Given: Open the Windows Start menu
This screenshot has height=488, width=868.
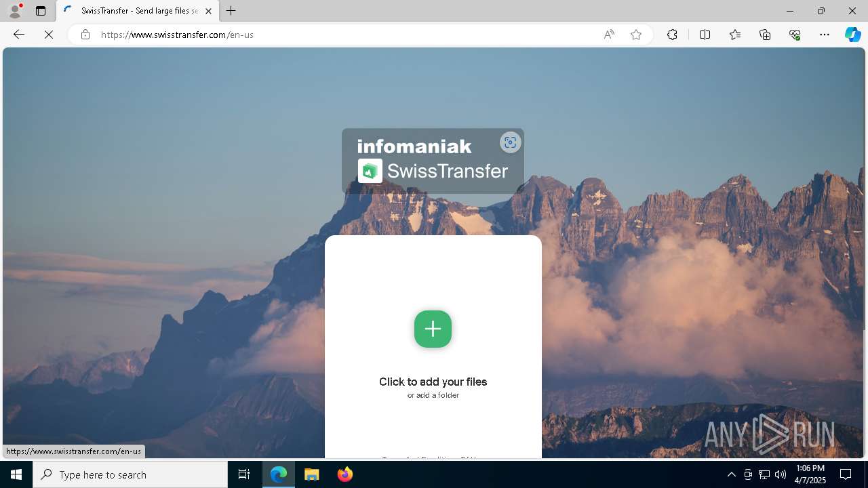Looking at the screenshot, I should (x=16, y=474).
